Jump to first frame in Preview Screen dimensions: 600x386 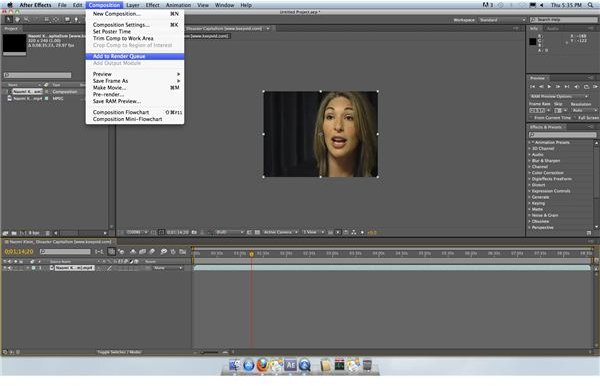coord(533,87)
